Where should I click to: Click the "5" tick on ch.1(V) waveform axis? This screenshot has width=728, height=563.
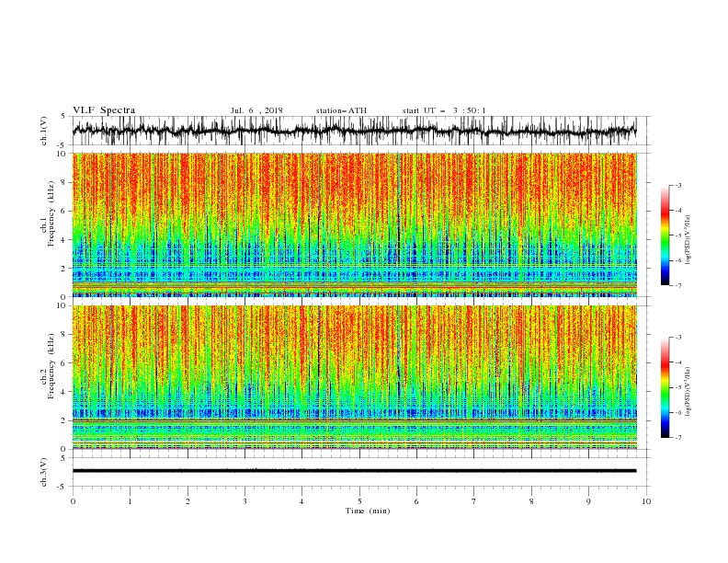point(65,117)
